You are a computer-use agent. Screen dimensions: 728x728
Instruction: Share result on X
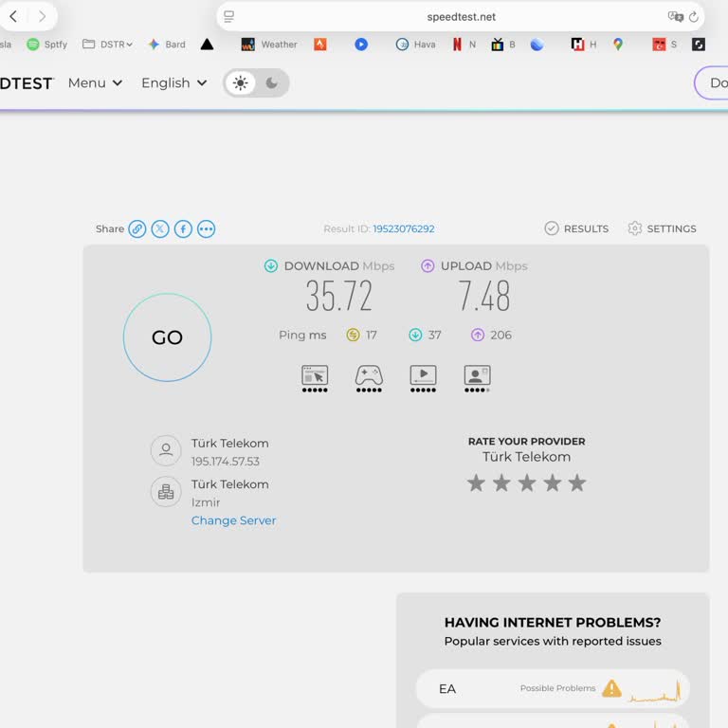tap(160, 228)
